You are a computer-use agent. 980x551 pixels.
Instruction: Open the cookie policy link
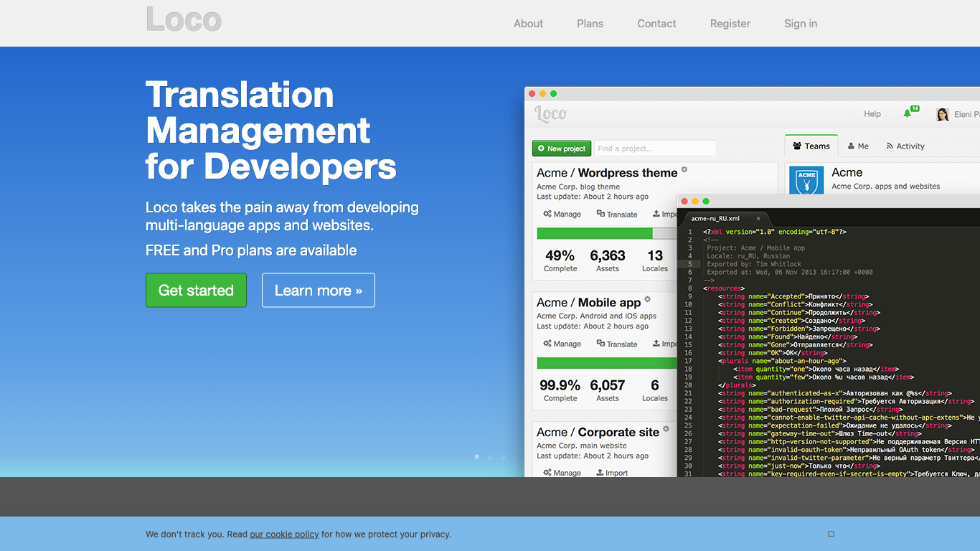coord(284,534)
